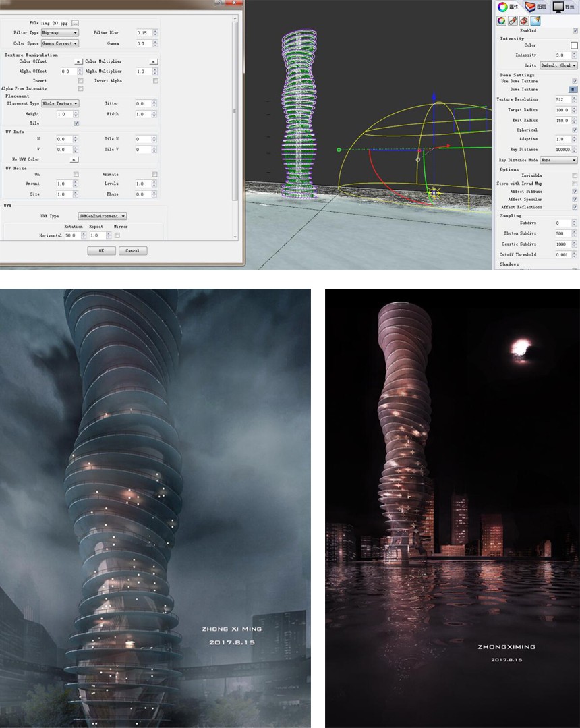Adjust the Jitter stepper arrows
The width and height of the screenshot is (580, 728).
tap(155, 103)
